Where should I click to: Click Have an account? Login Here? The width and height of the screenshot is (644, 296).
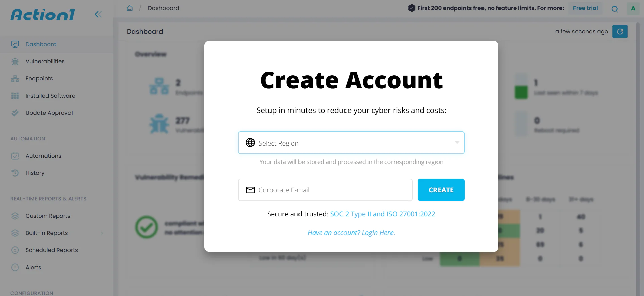[x=351, y=233]
